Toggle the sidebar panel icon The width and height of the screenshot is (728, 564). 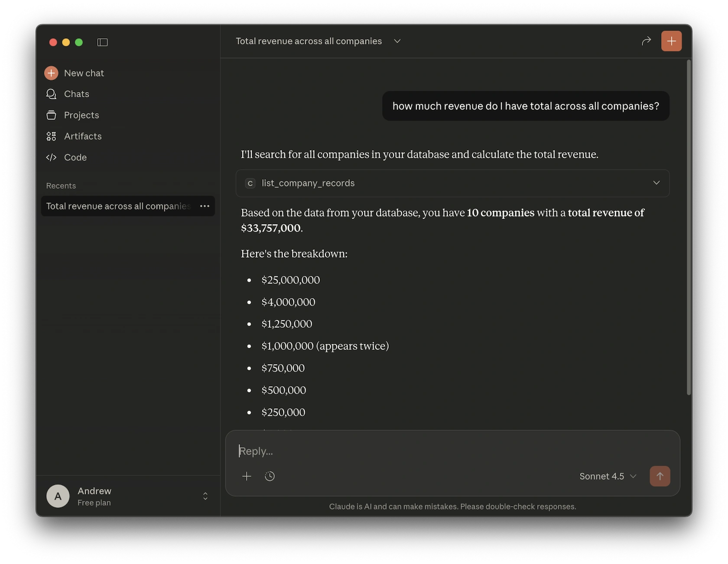coord(102,42)
